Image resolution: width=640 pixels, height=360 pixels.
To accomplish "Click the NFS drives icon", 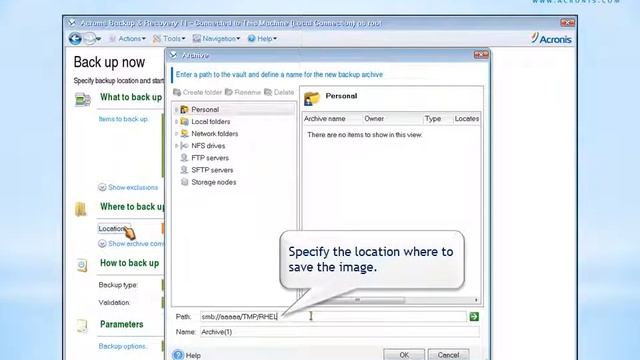I will point(184,146).
